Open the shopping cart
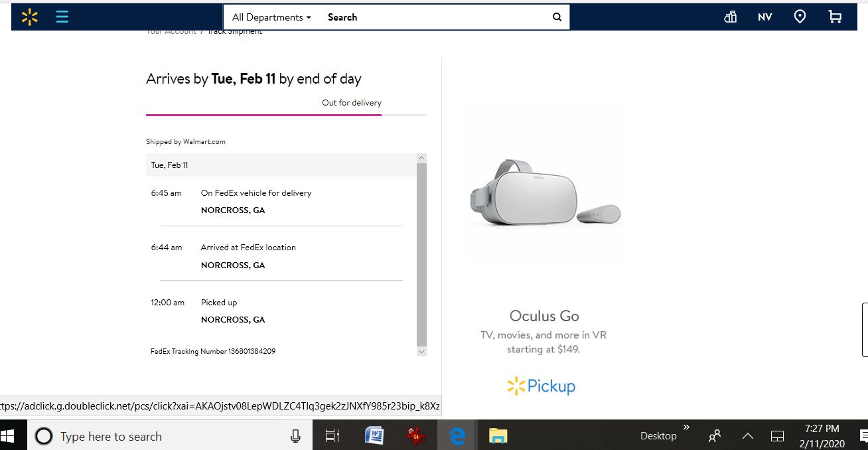This screenshot has height=450, width=868. click(x=835, y=17)
